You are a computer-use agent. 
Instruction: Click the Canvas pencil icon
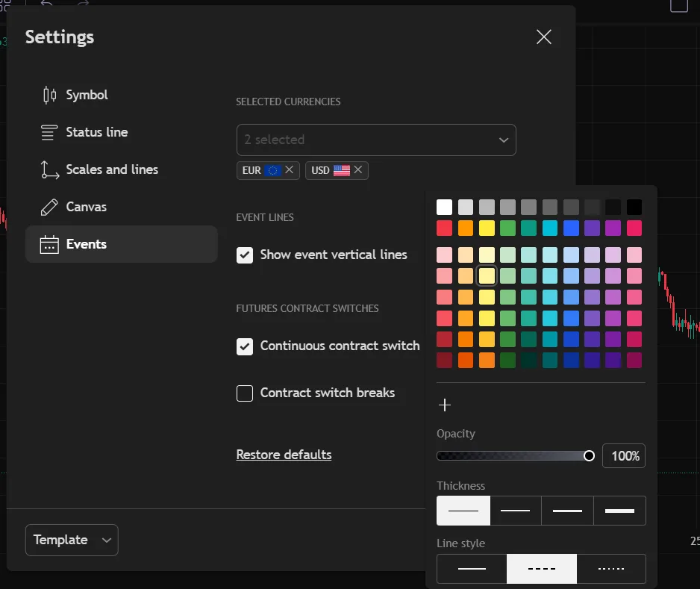pyautogui.click(x=49, y=208)
